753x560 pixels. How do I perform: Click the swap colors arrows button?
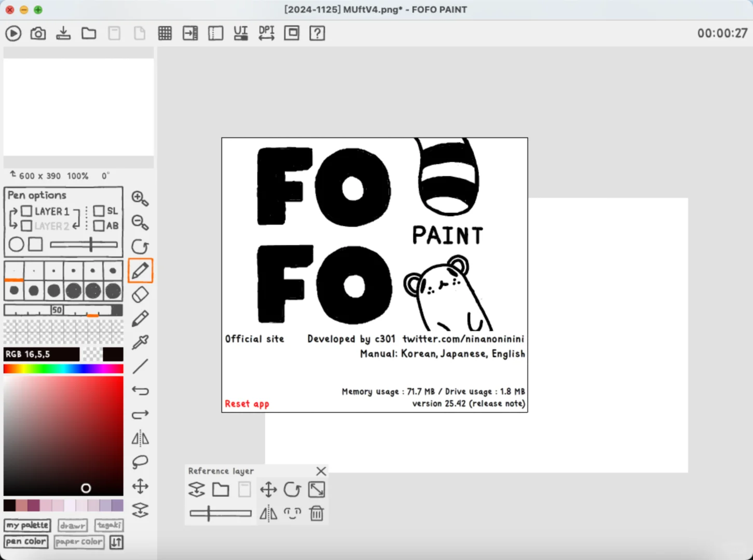(x=116, y=542)
